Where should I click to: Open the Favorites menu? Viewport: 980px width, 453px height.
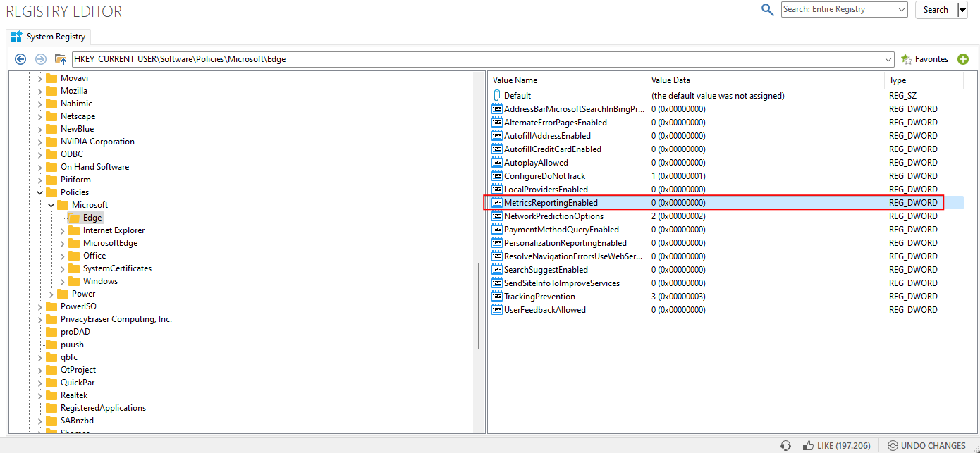[x=925, y=59]
